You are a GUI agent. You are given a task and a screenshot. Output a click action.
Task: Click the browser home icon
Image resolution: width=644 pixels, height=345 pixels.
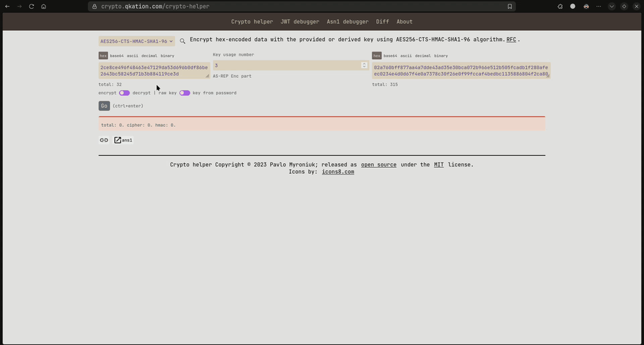tap(44, 7)
